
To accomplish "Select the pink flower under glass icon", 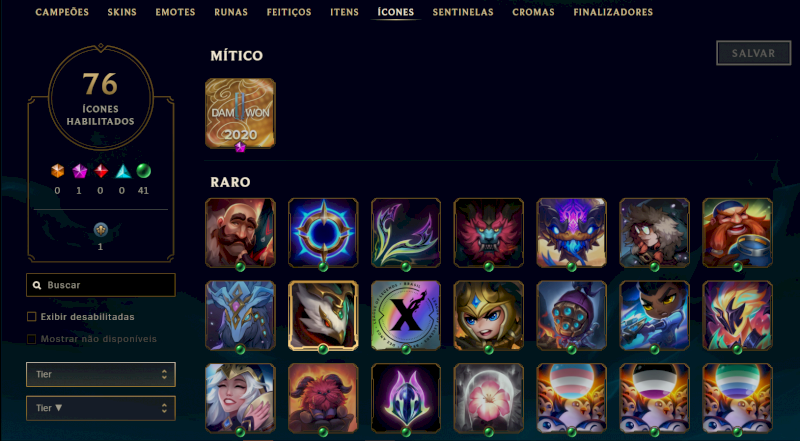I will pyautogui.click(x=489, y=398).
